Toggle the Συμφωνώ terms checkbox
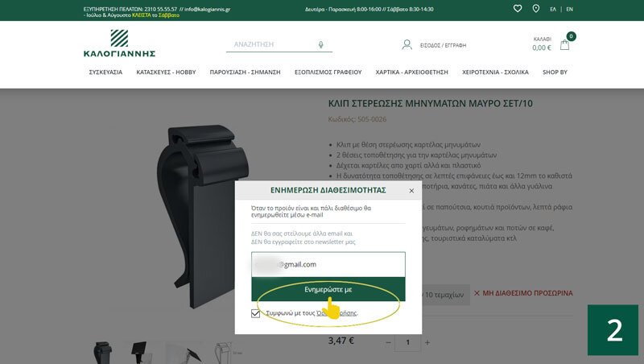The height and width of the screenshot is (364, 644). [x=256, y=313]
